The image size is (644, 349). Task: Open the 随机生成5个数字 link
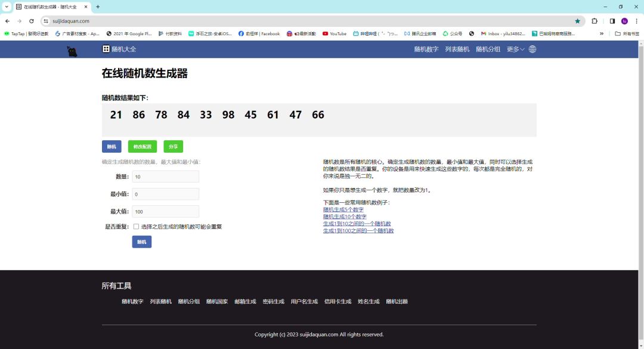(x=343, y=209)
